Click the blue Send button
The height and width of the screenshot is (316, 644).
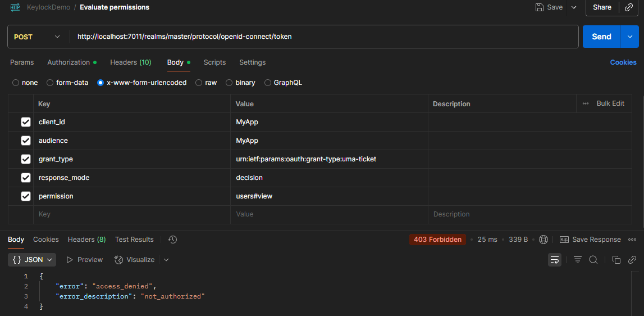601,37
